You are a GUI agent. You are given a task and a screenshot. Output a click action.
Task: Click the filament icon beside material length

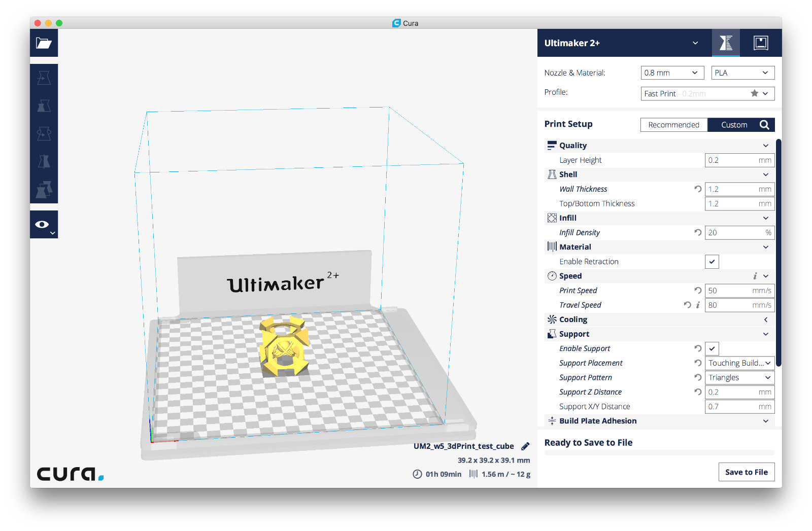coord(473,474)
